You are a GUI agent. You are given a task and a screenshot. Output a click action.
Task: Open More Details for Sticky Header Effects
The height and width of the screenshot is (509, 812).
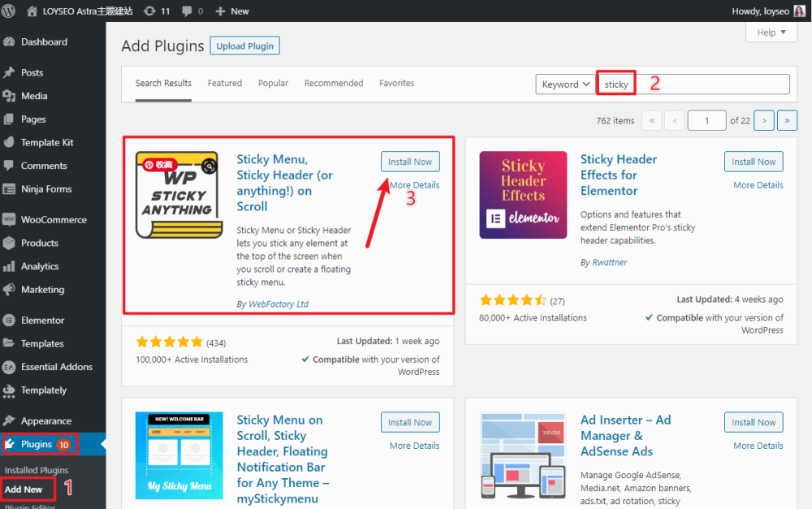[x=758, y=185]
